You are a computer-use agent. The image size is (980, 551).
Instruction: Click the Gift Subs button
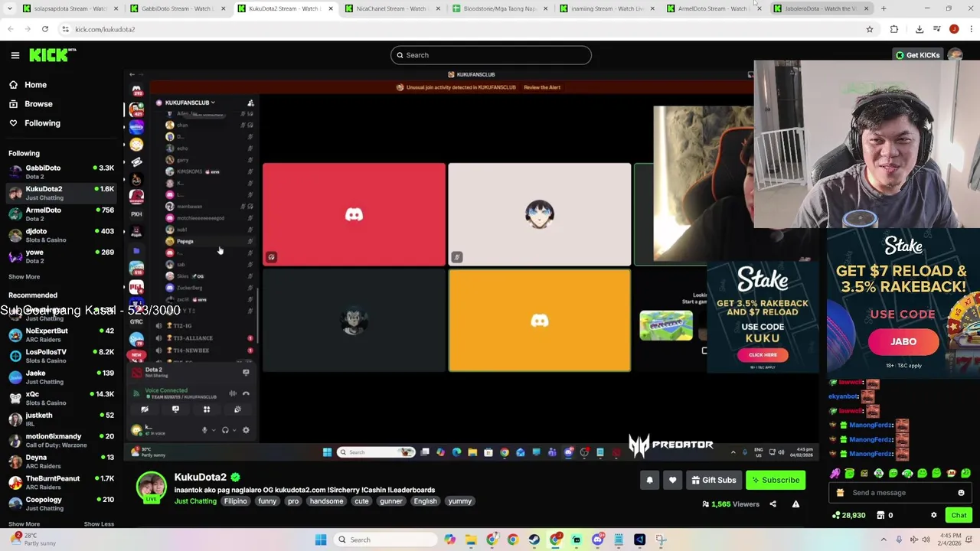714,480
